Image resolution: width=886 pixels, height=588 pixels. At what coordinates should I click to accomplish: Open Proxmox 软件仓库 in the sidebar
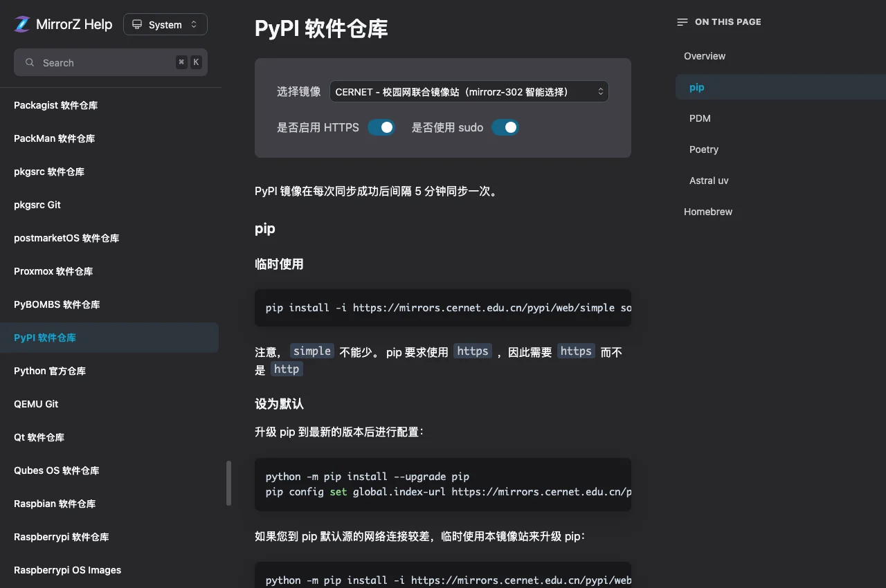coord(53,271)
